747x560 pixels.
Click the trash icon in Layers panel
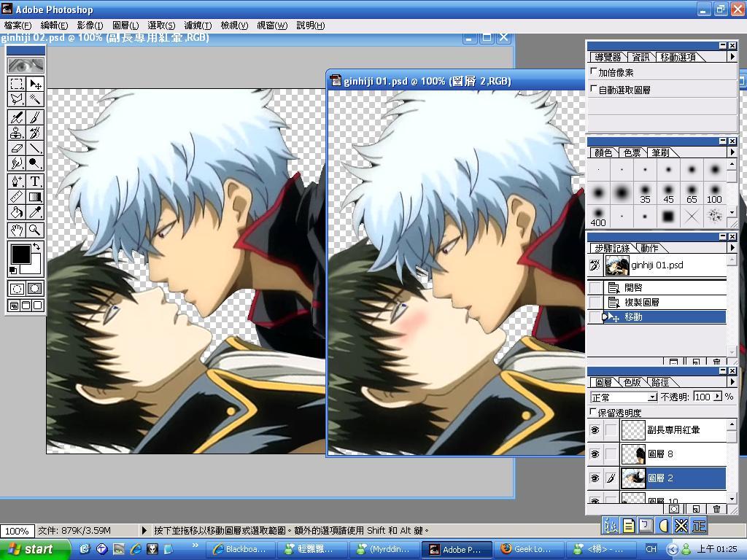point(716,508)
